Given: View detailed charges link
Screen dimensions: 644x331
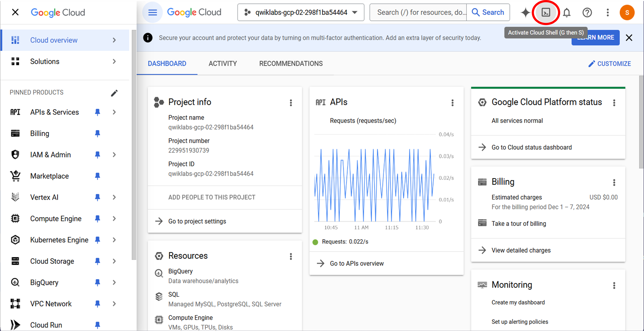Looking at the screenshot, I should (x=521, y=251).
